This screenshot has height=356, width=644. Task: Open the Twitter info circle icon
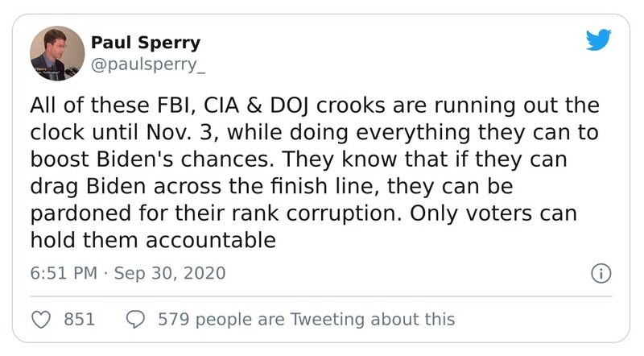[x=600, y=273]
